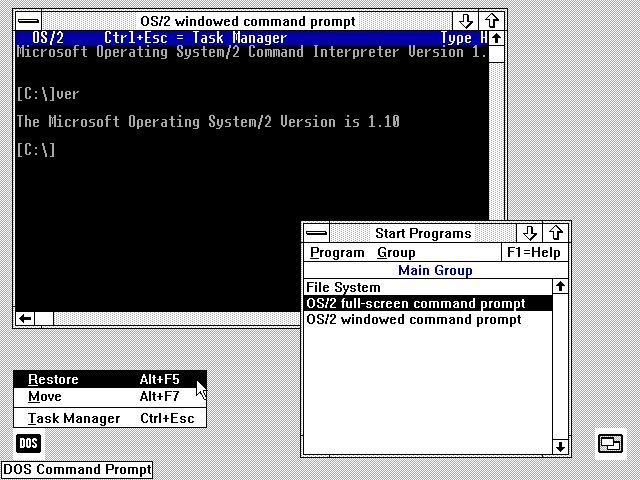
Task: Select File System in the Main Group list
Action: [343, 288]
